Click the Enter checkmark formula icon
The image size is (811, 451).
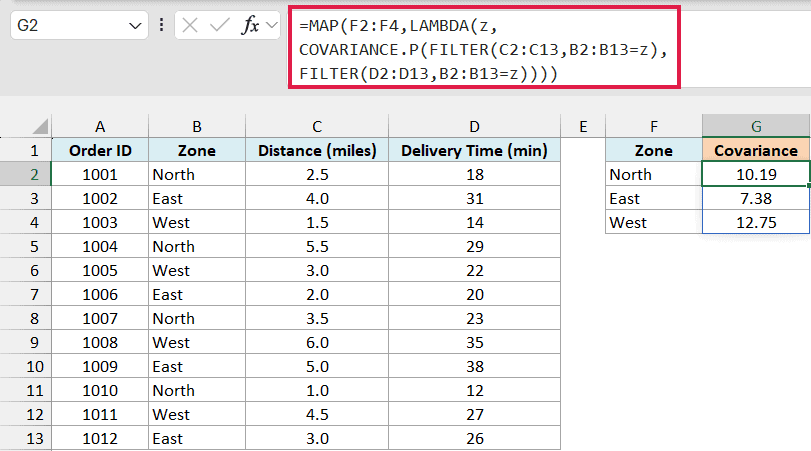click(x=219, y=25)
